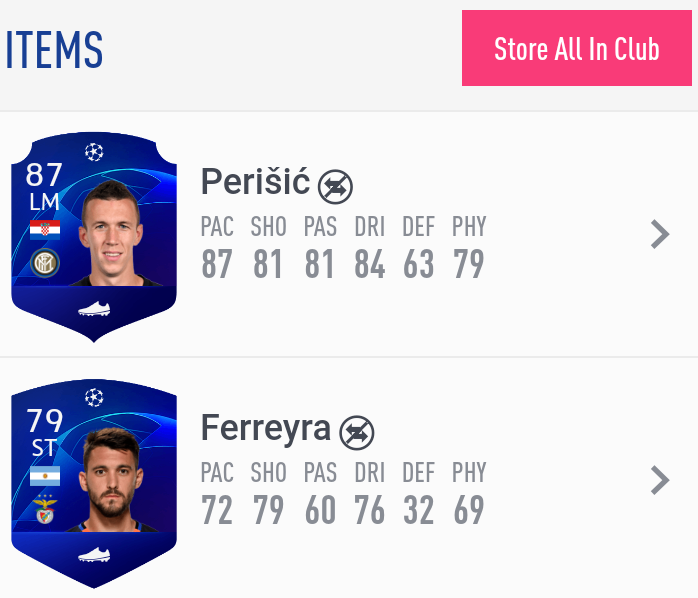Viewport: 698px width, 598px height.
Task: Click the Inter Milan badge on Perišić card
Action: (45, 263)
